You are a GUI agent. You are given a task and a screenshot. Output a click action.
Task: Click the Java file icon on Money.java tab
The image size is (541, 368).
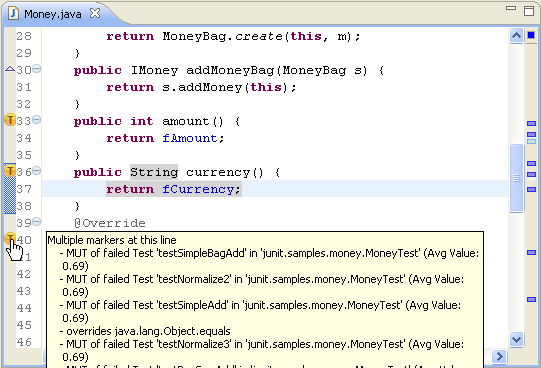tap(13, 13)
